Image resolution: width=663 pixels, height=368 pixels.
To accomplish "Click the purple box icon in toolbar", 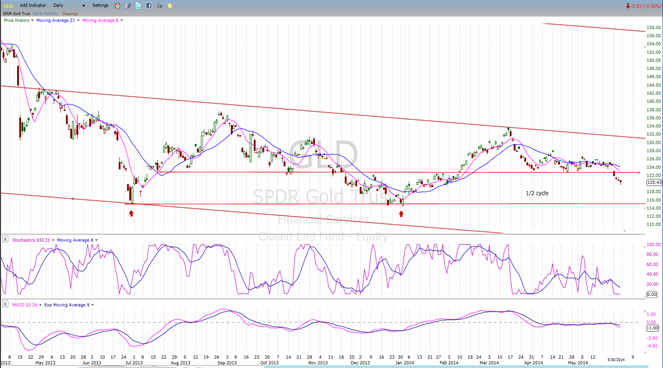I will tap(128, 5).
